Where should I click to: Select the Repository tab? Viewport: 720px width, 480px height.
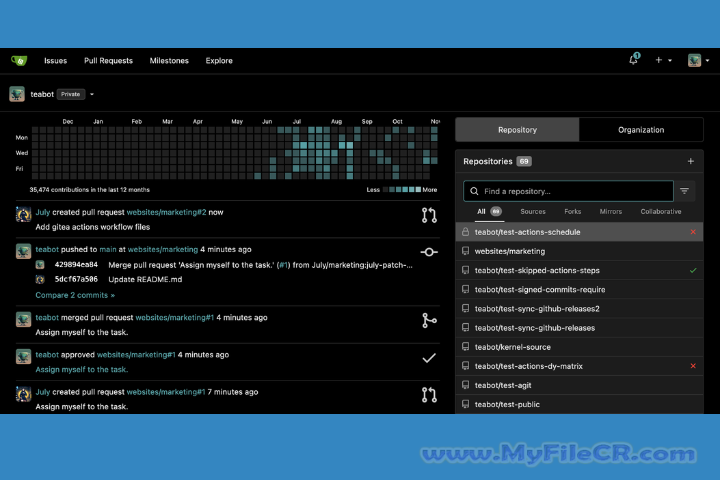point(517,129)
